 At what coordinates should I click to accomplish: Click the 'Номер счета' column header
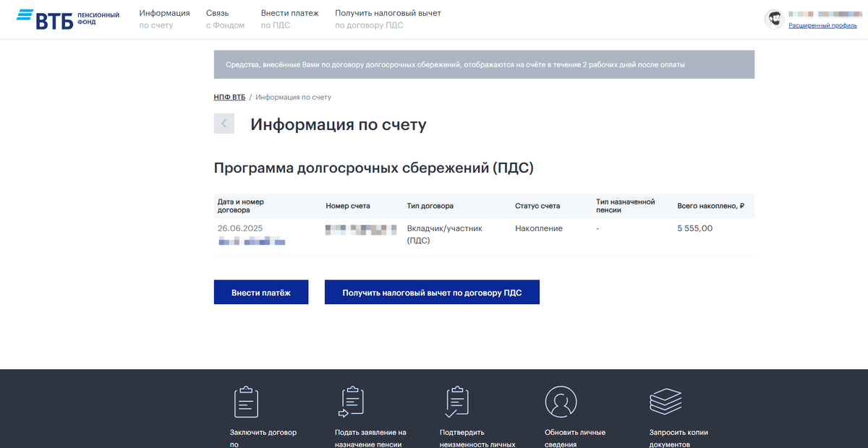tap(348, 206)
